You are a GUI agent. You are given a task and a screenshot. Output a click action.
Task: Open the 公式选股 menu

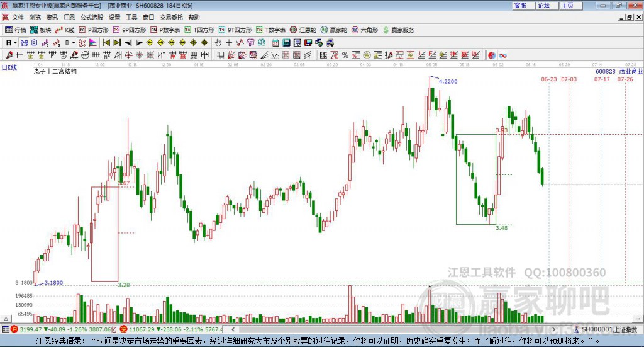pyautogui.click(x=92, y=17)
